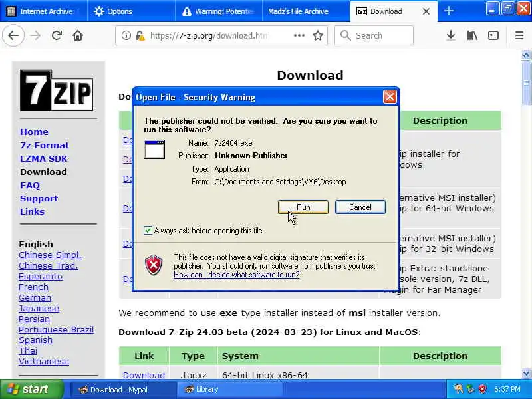532x399 pixels.
Task: Open the FAQ sidebar link
Action: pyautogui.click(x=30, y=186)
